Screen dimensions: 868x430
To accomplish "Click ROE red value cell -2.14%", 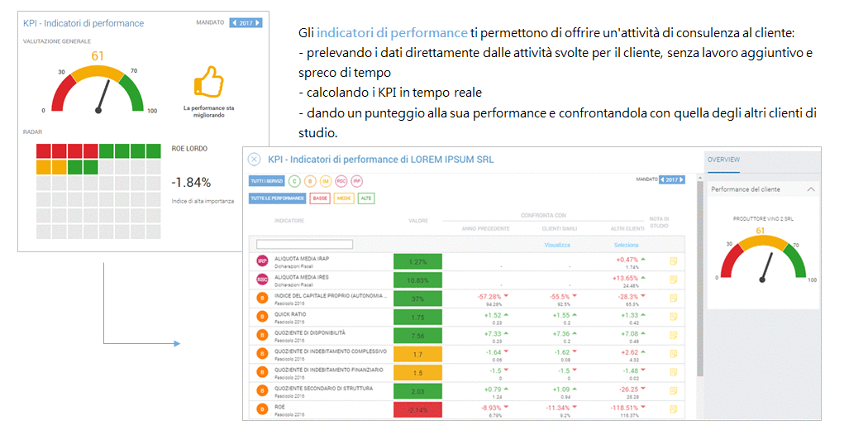I will point(418,410).
